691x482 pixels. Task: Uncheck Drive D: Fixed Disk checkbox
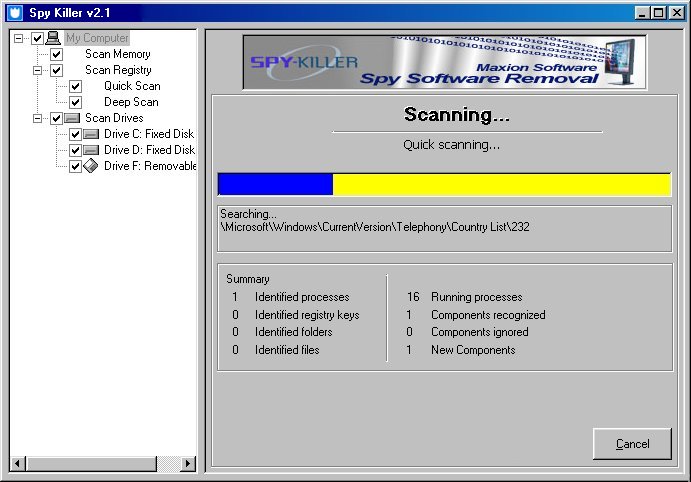coord(75,150)
